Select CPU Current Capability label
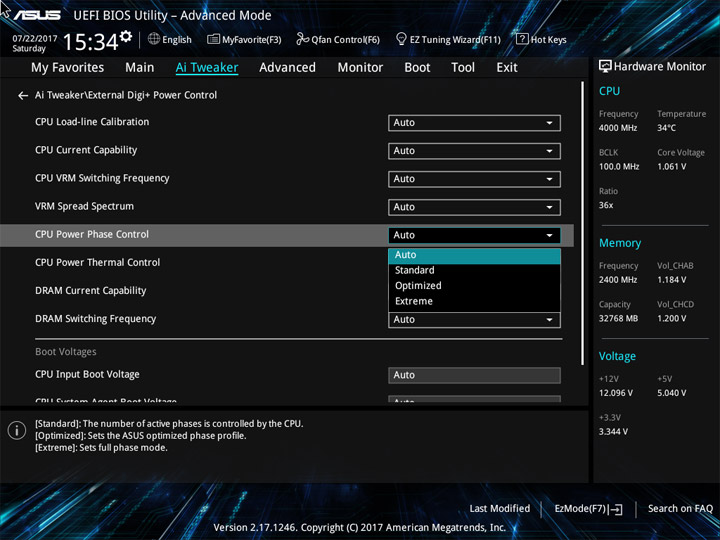This screenshot has height=540, width=720. tap(86, 150)
